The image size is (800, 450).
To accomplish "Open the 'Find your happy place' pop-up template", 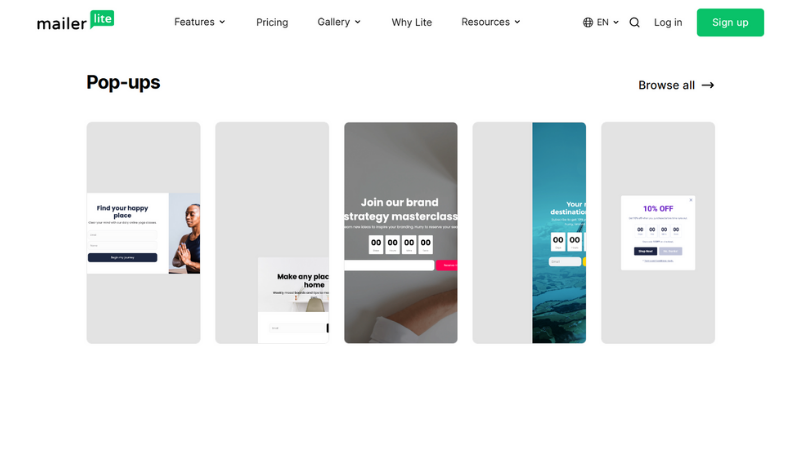I will (143, 233).
